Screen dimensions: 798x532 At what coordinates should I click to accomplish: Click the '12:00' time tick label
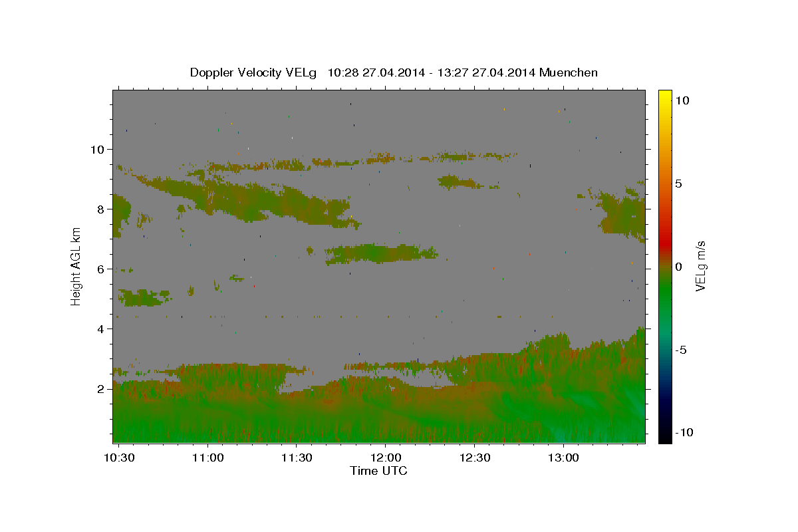click(x=386, y=458)
